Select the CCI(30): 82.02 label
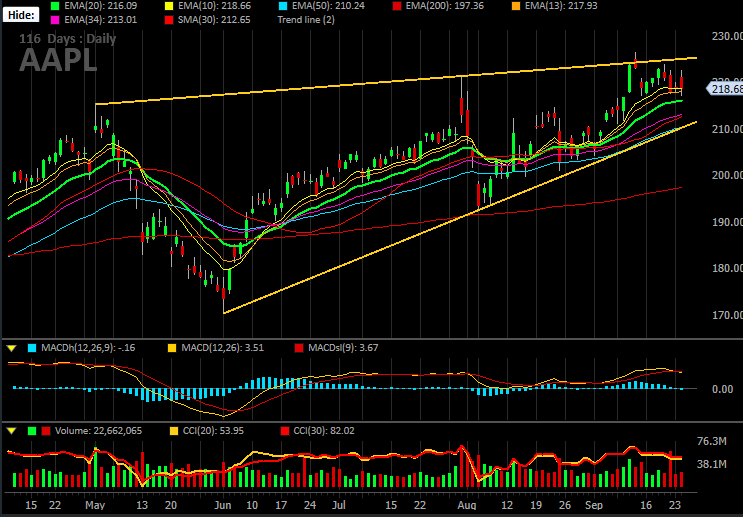The image size is (743, 517). [x=324, y=431]
